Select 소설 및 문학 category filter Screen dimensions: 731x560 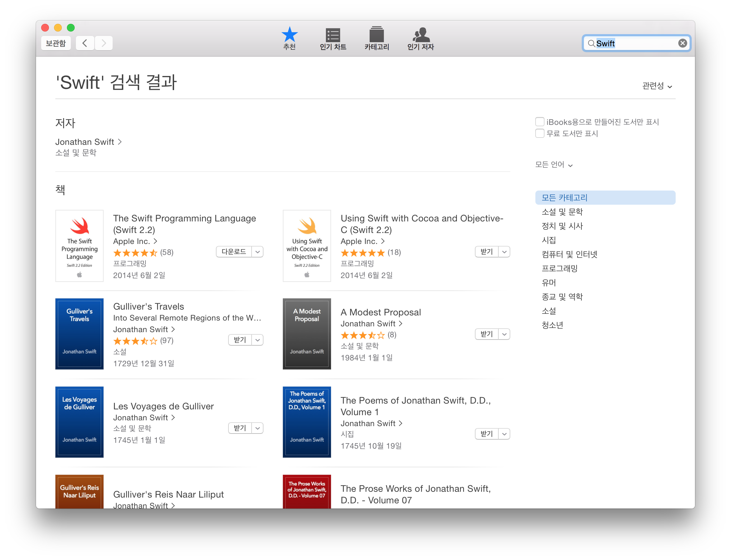tap(562, 212)
